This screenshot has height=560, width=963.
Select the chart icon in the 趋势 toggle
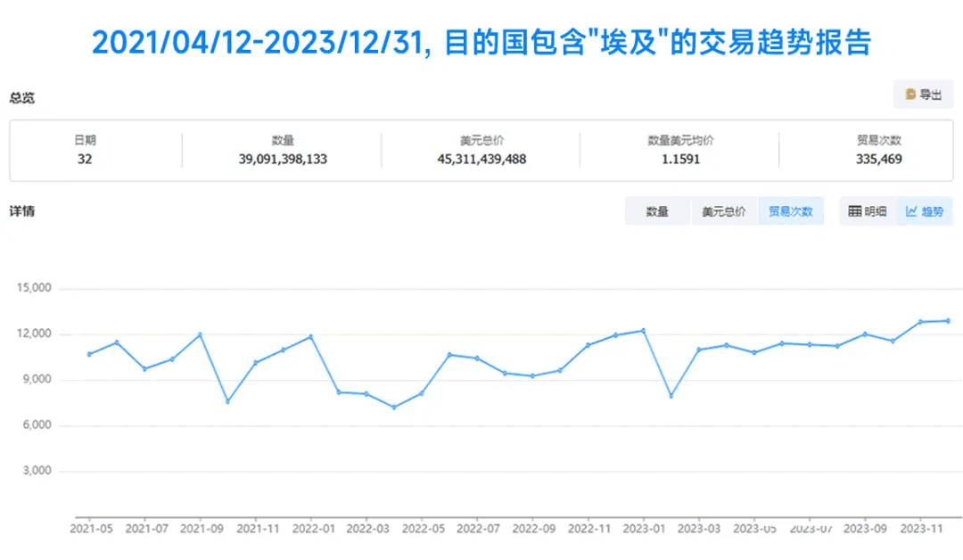[911, 211]
